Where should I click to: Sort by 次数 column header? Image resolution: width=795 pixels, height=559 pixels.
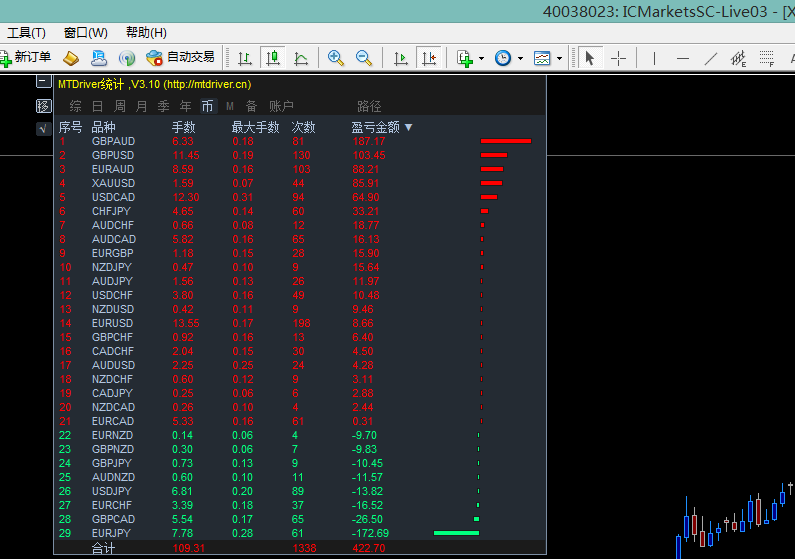(304, 127)
